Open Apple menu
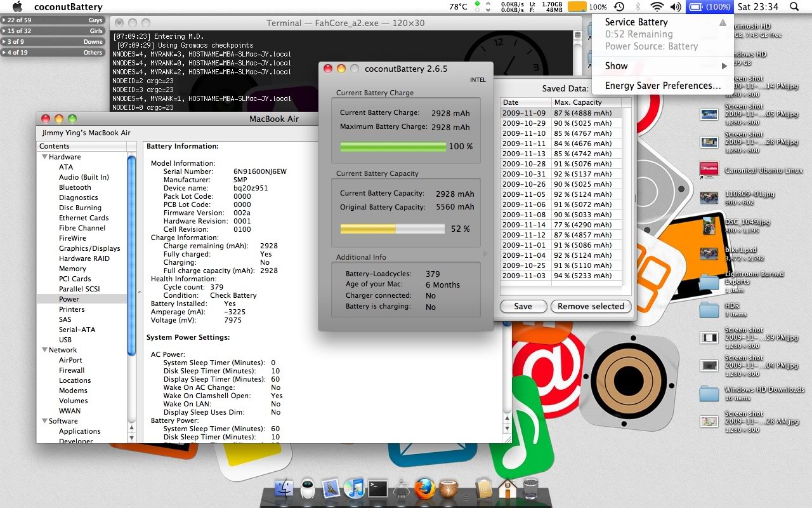This screenshot has height=508, width=812. pos(18,6)
